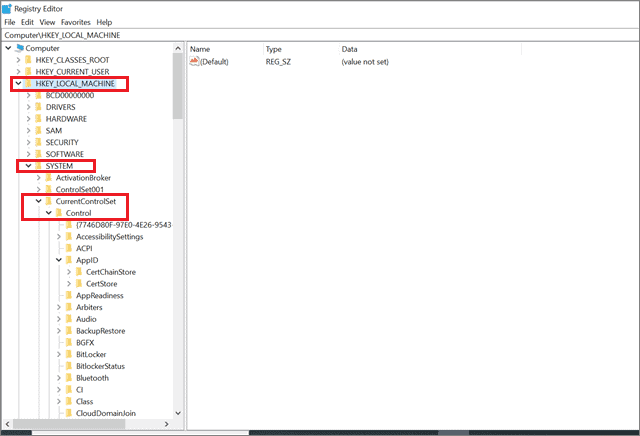Collapse the SYSTEM key chevron
The image size is (640, 436).
point(29,166)
